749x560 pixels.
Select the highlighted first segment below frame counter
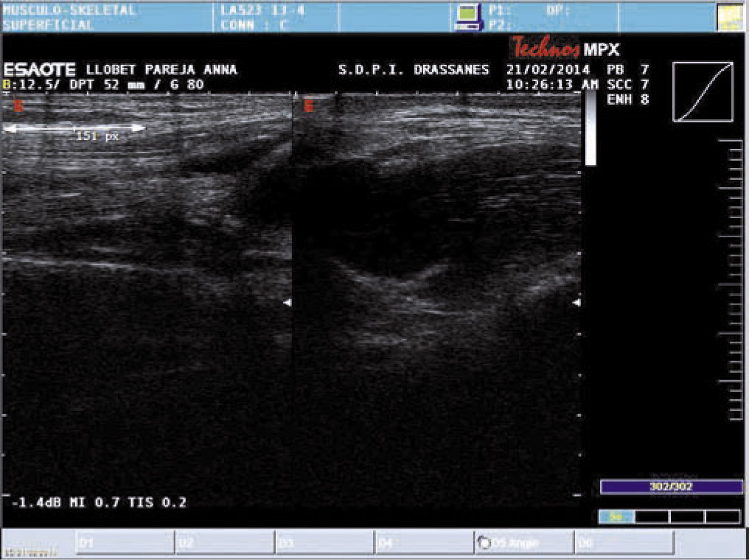click(x=616, y=517)
